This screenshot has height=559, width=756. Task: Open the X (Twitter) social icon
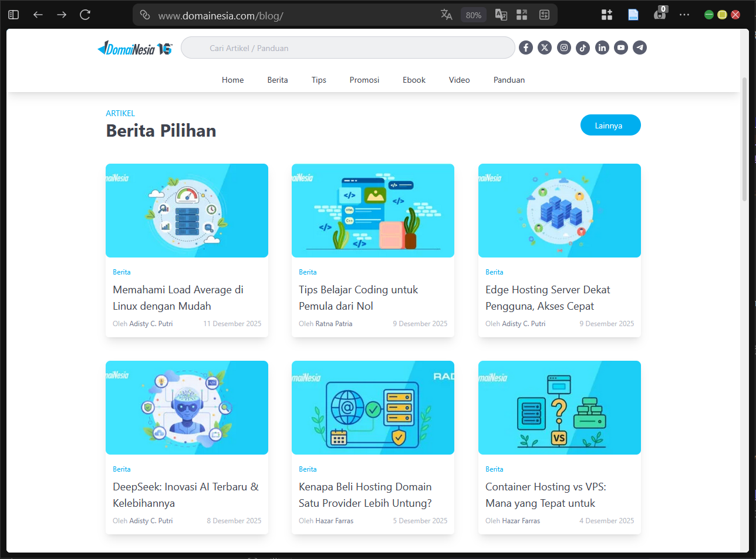point(545,48)
